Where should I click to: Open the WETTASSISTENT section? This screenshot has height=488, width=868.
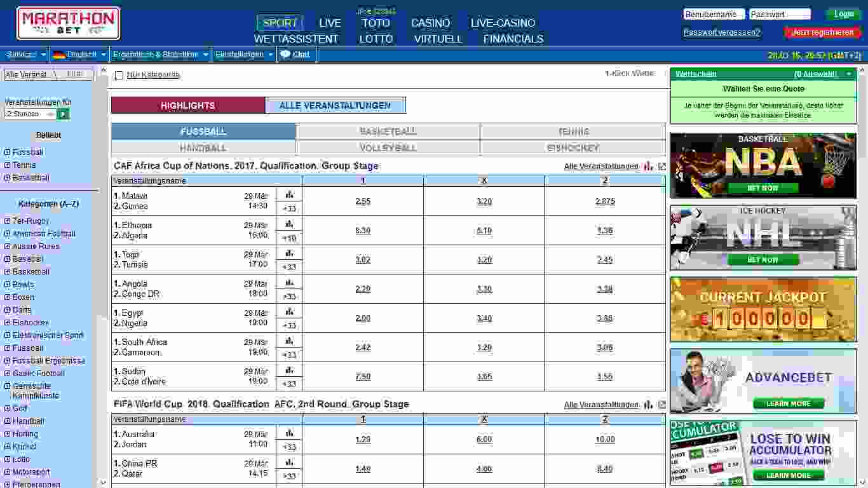coord(296,39)
